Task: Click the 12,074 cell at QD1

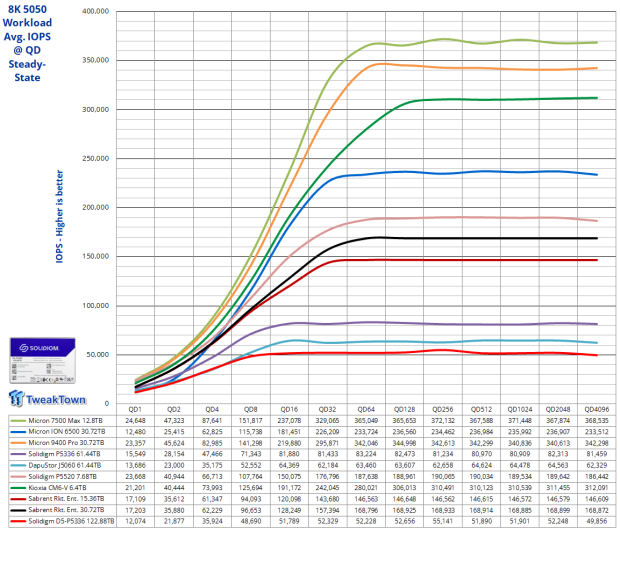Action: tap(135, 521)
